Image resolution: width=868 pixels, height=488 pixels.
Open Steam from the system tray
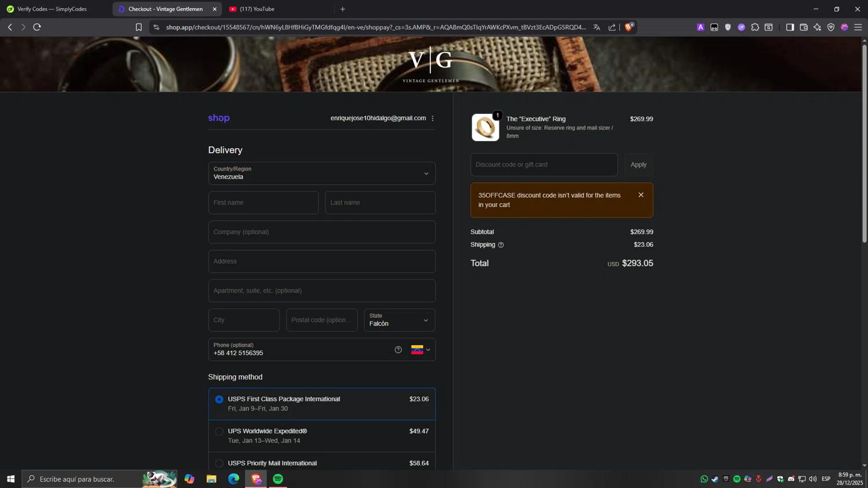715,479
